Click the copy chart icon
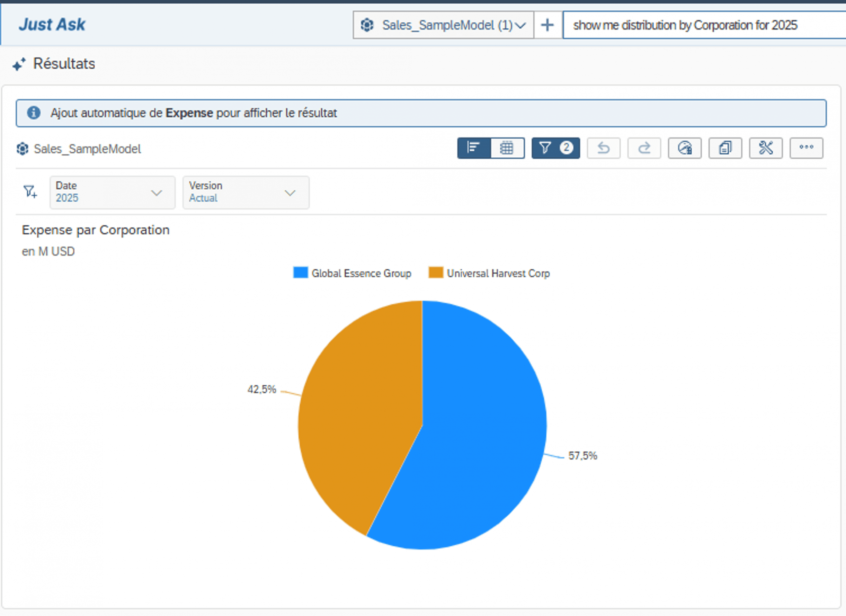This screenshot has height=616, width=846. coord(725,148)
